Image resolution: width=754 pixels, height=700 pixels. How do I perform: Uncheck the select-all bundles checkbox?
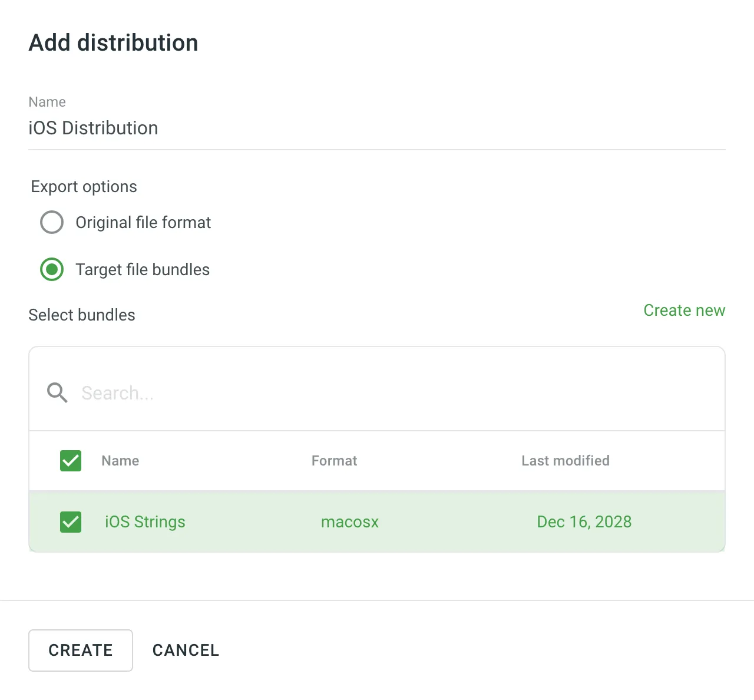pos(70,460)
